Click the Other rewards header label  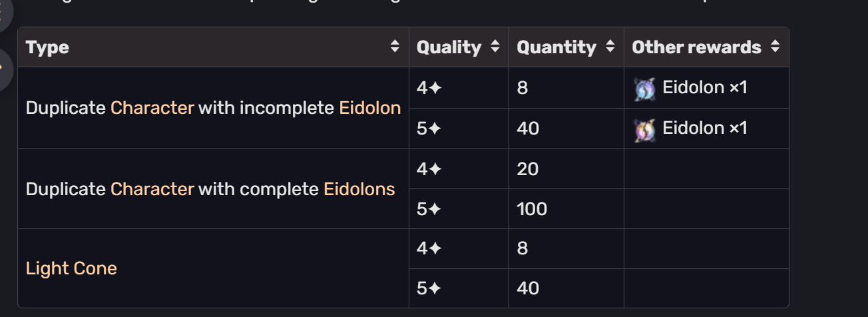pos(696,47)
